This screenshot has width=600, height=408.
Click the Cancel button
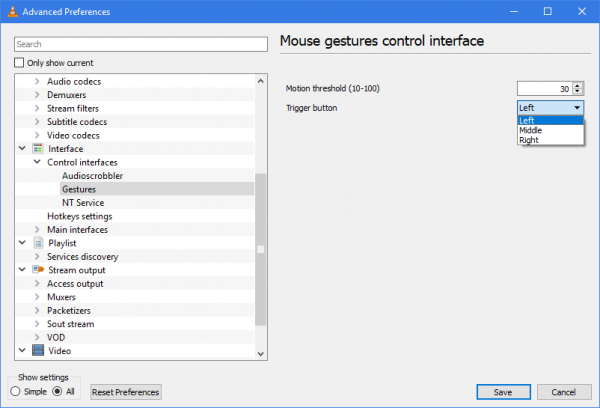point(564,392)
